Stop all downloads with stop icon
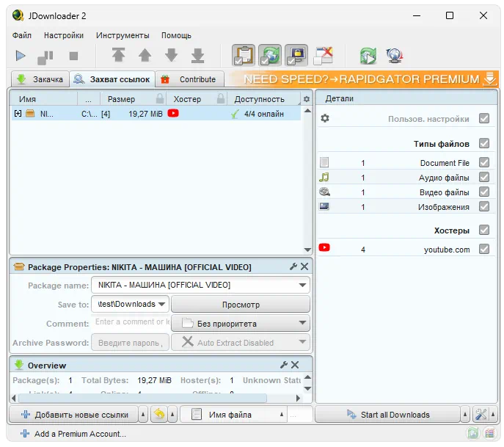 pos(73,56)
